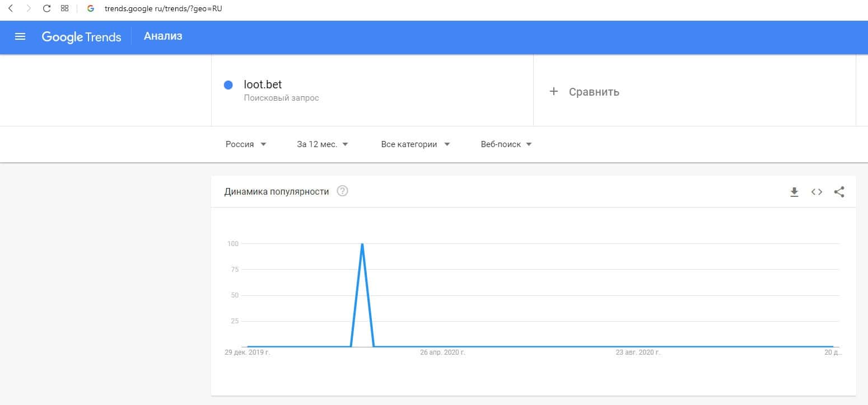
Task: Edit the loot.bet search term
Action: tap(263, 85)
